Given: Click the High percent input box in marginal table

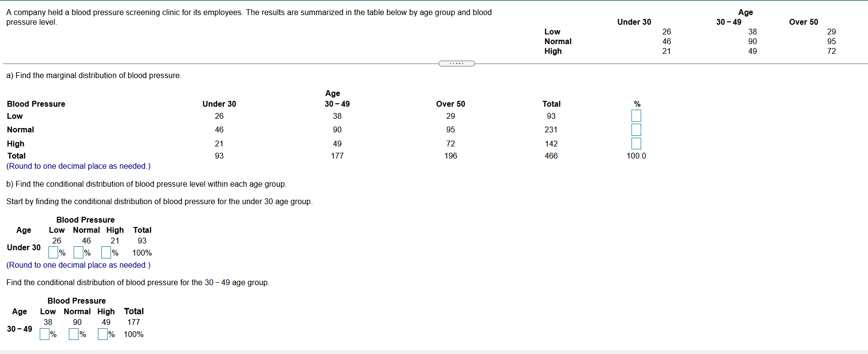Looking at the screenshot, I should coord(636,144).
